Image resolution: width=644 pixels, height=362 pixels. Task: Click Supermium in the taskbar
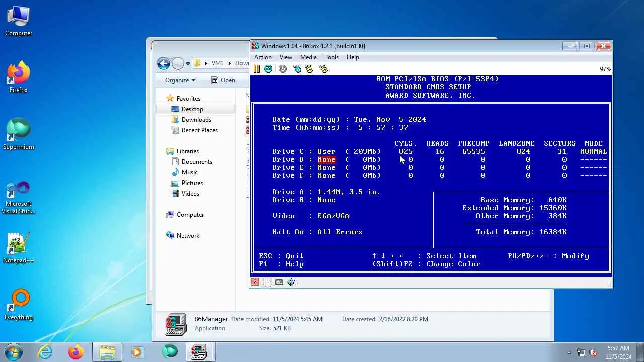click(x=169, y=352)
